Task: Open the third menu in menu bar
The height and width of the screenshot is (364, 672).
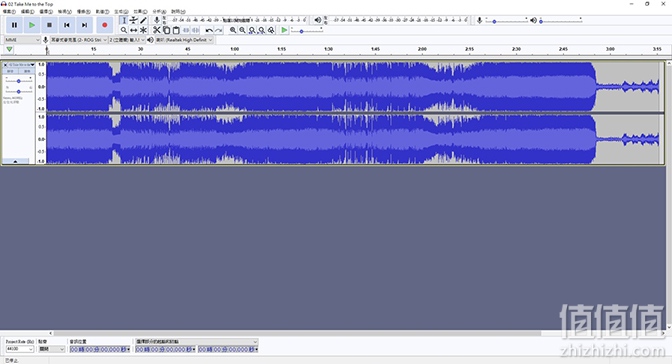Action: 46,12
